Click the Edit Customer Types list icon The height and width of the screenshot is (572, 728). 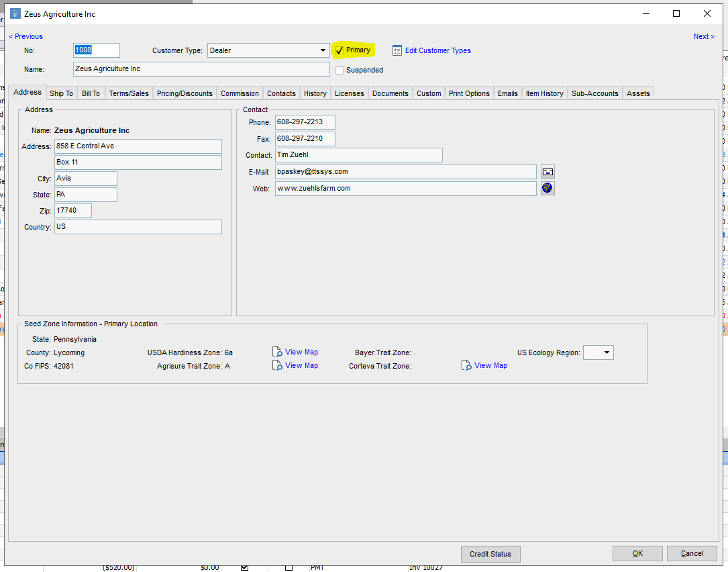click(397, 50)
